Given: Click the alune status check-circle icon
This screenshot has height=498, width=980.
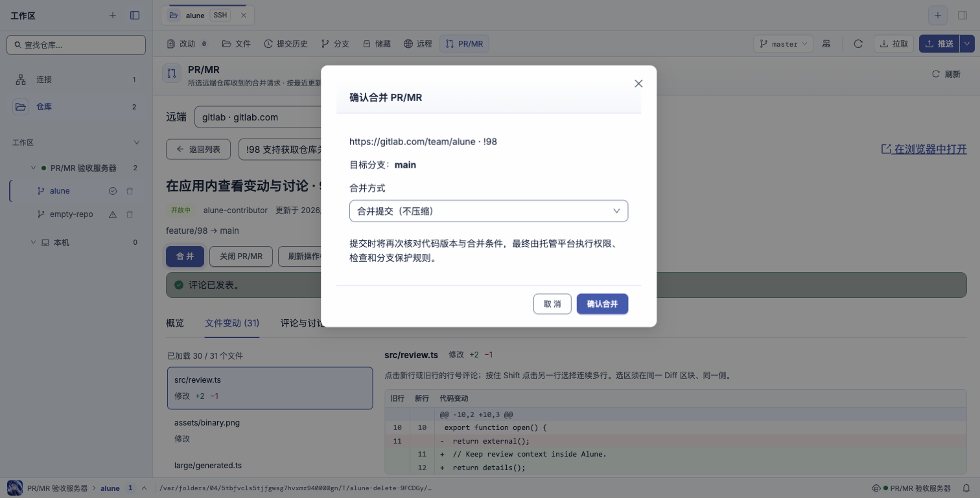Looking at the screenshot, I should click(x=113, y=191).
